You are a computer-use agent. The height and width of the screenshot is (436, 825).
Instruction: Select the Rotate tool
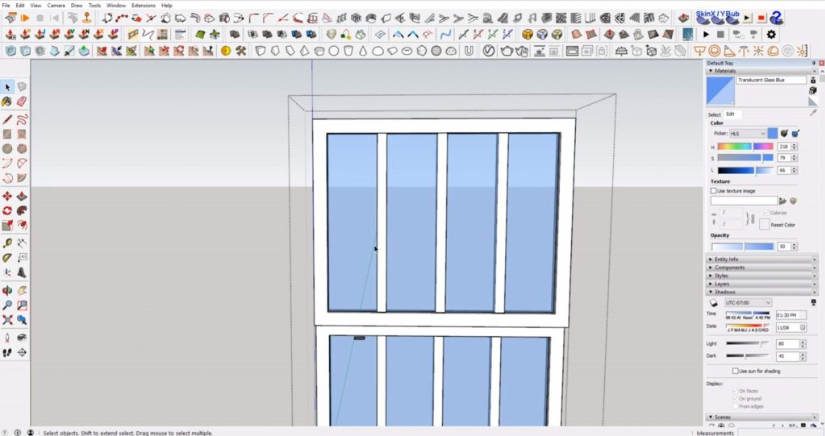tap(7, 211)
